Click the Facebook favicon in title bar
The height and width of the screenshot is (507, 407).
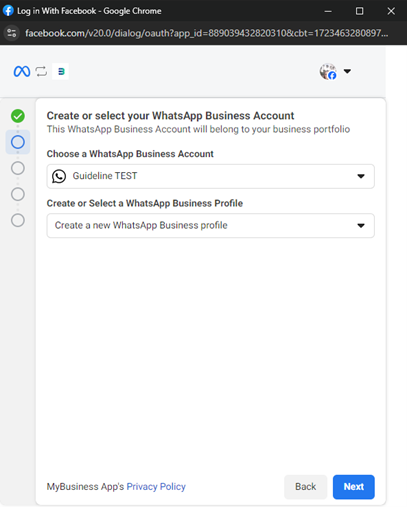(8, 11)
